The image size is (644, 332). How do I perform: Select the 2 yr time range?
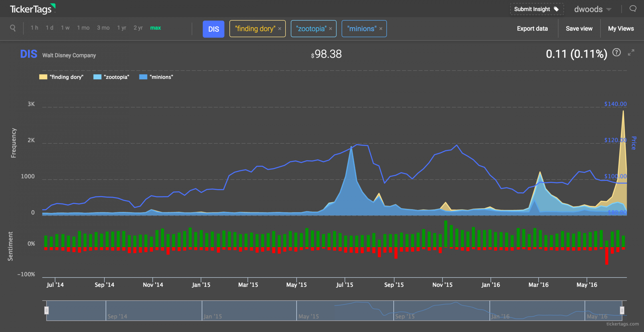point(138,28)
